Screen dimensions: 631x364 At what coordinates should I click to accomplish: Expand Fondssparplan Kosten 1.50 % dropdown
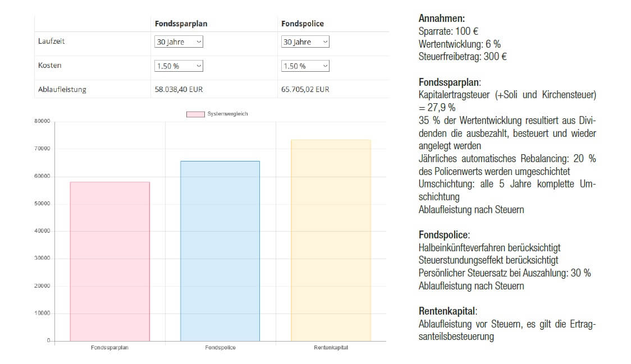point(179,66)
